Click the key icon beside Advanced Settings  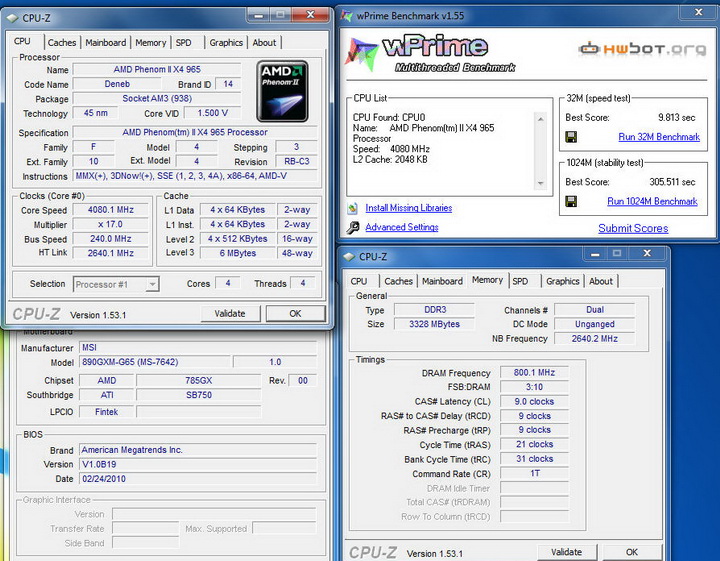354,227
